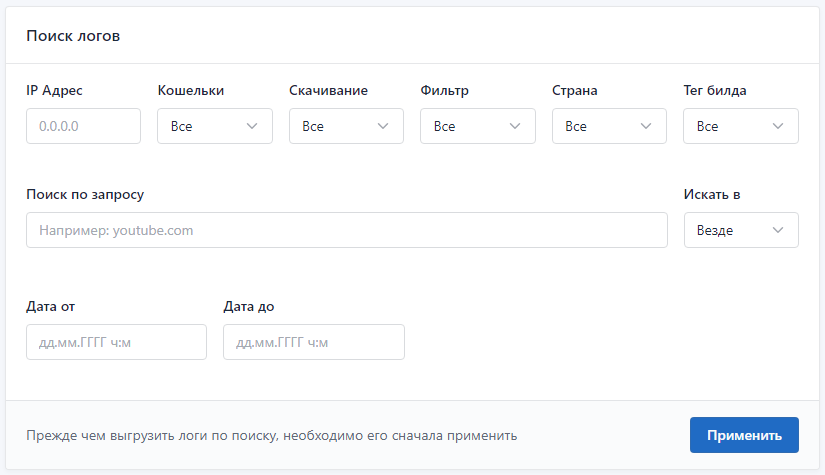The image size is (825, 475).
Task: Expand the Искать в dropdown showing Везде
Action: 741,230
